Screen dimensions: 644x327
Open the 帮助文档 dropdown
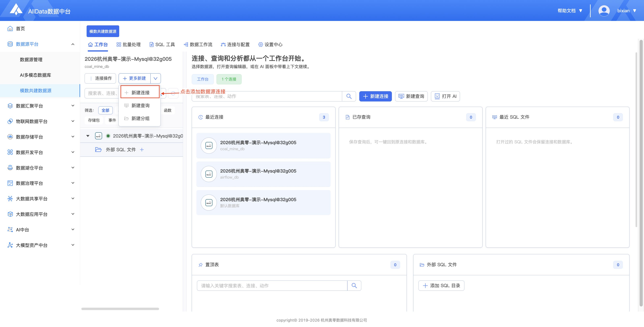(x=570, y=11)
